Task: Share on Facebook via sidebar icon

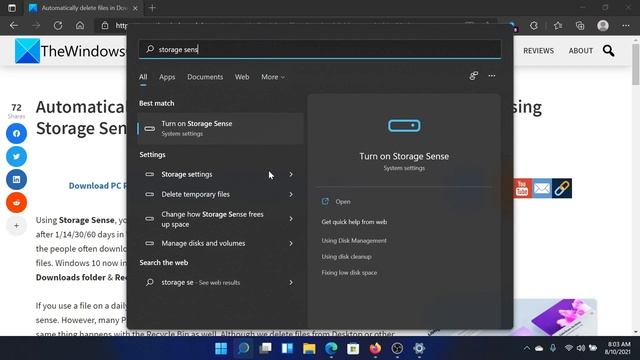Action: tap(16, 133)
